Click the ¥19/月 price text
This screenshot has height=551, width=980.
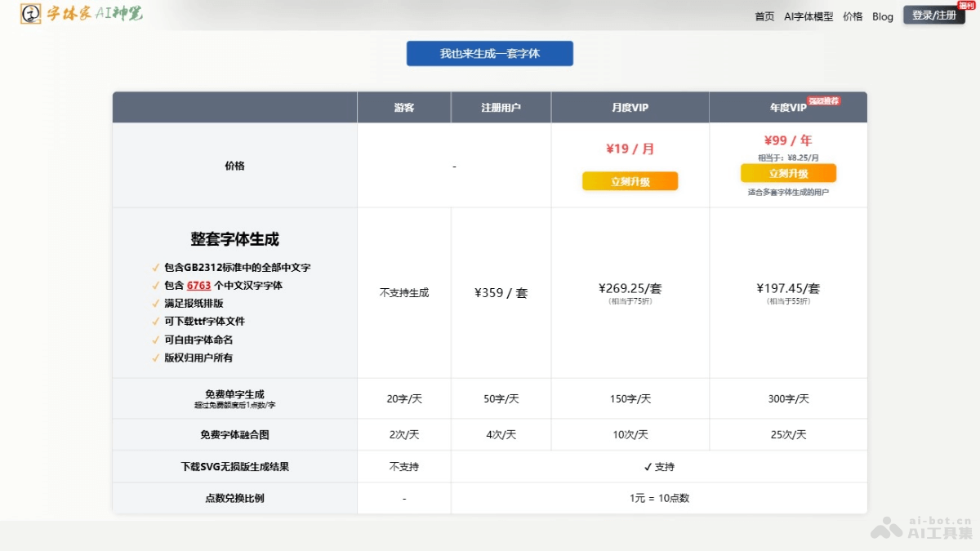pyautogui.click(x=630, y=147)
